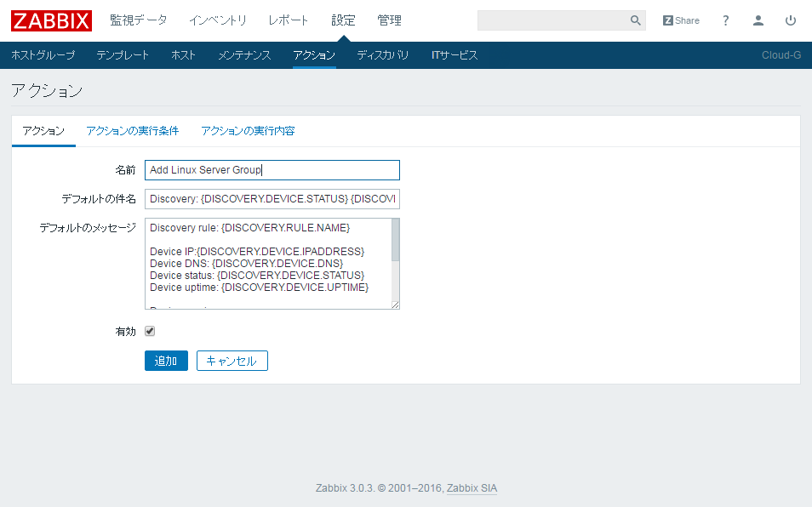This screenshot has width=812, height=507.
Task: Open the Share panel via the Share icon
Action: click(x=680, y=20)
